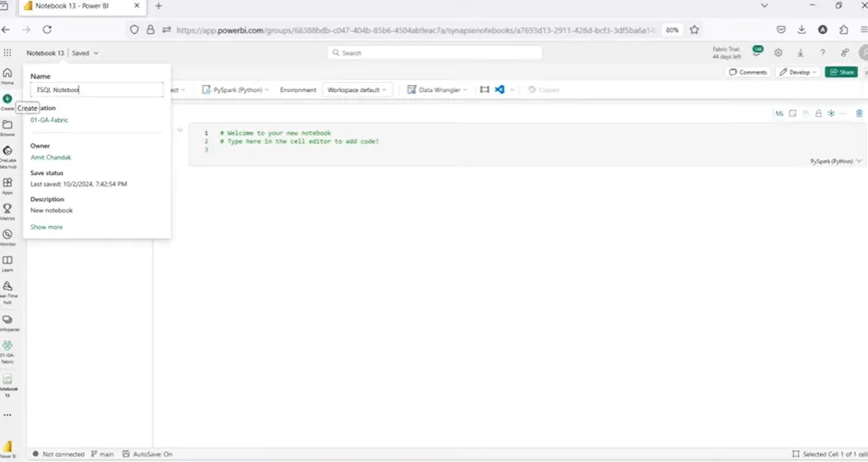Viewport: 868px width, 462px height.
Task: Convert cell to Markdown icon
Action: pyautogui.click(x=779, y=113)
